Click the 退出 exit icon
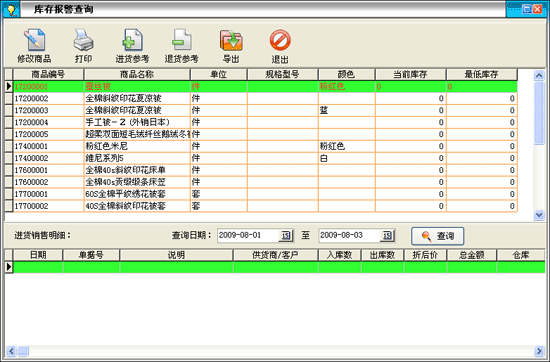This screenshot has height=362, width=550. tap(280, 40)
